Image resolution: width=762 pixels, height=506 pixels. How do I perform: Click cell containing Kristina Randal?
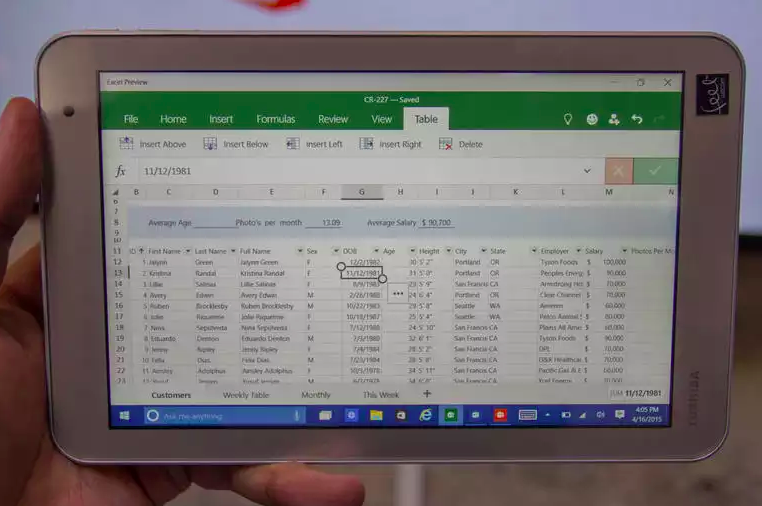[262, 273]
